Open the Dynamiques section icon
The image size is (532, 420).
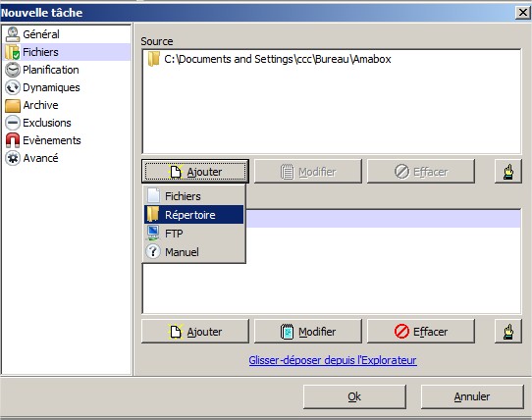(13, 87)
